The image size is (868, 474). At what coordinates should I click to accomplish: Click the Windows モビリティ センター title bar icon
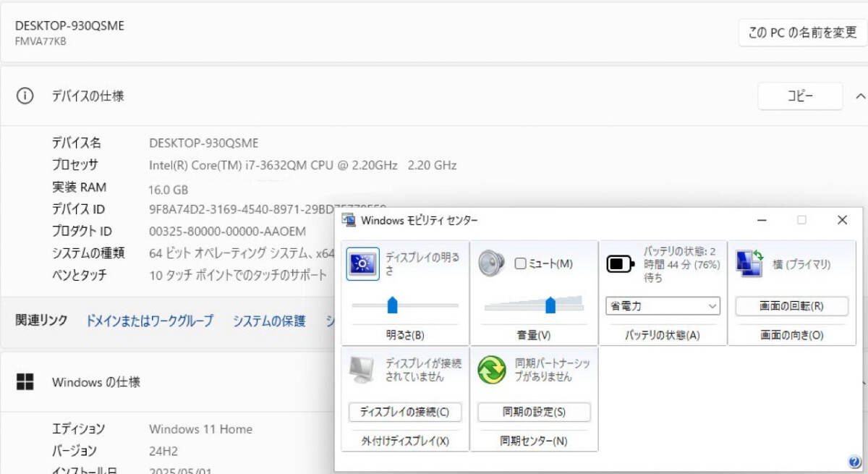(x=349, y=220)
